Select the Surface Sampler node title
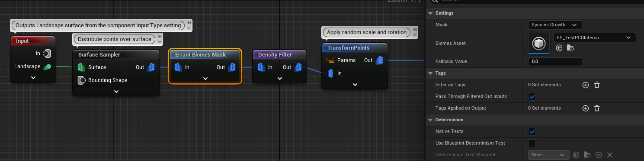This screenshot has width=644, height=161. click(x=99, y=55)
